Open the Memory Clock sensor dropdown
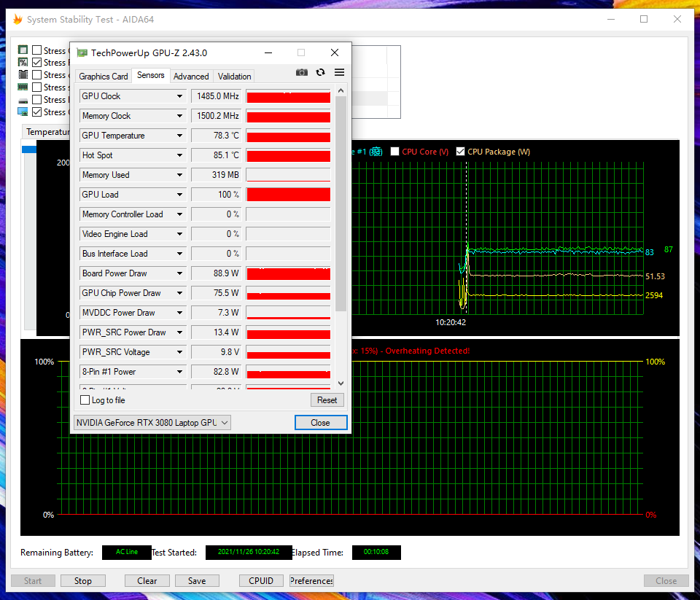 (x=179, y=116)
